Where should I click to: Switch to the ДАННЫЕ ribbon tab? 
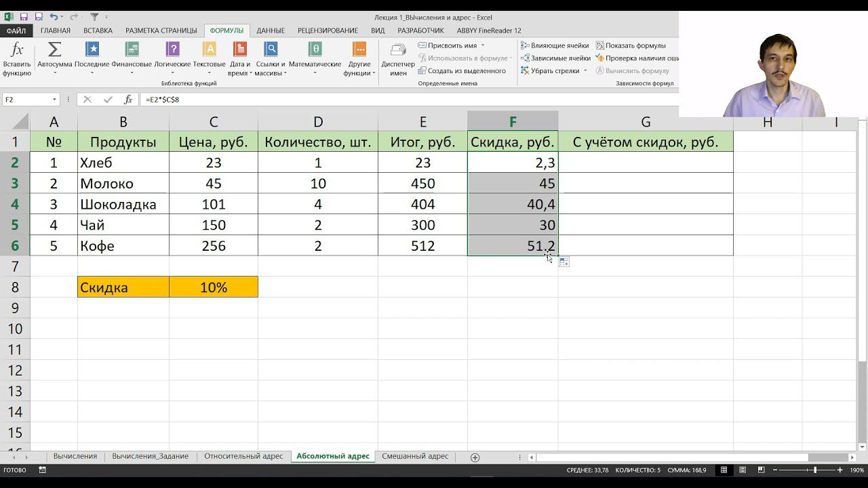pos(271,30)
